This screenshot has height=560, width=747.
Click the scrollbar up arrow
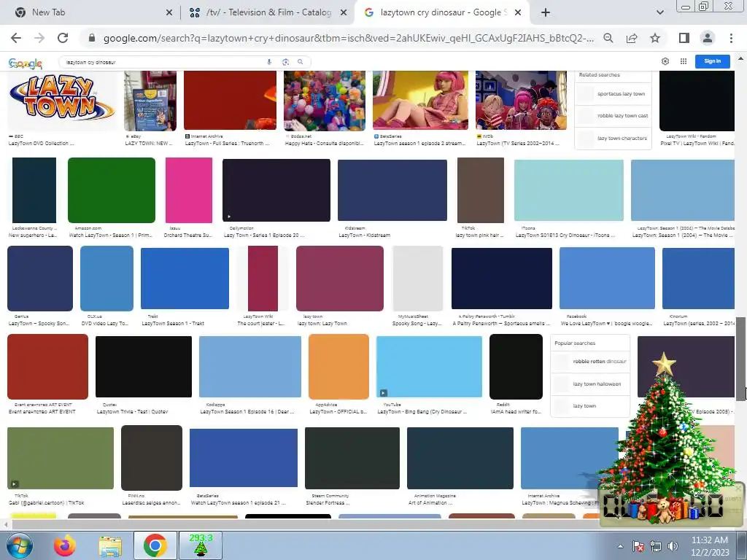coord(740,59)
